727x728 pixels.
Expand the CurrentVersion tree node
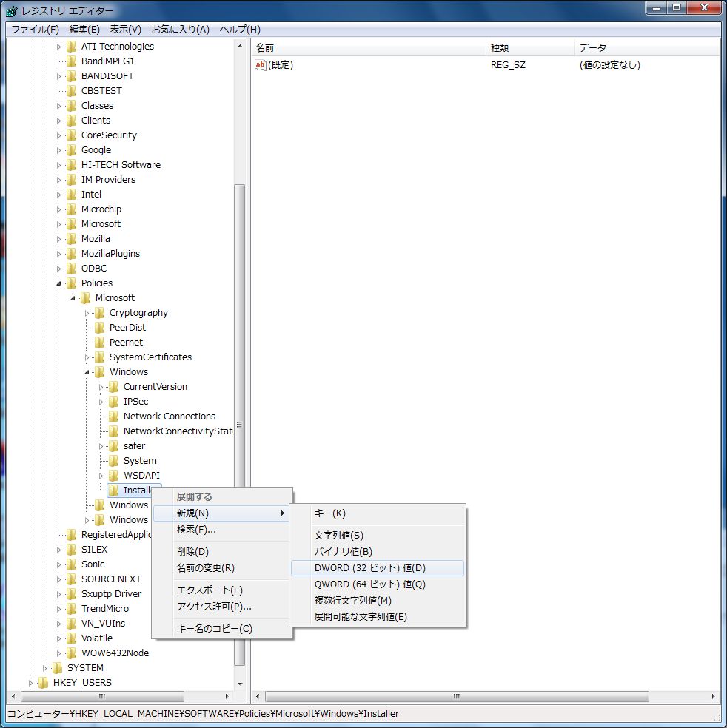click(x=101, y=387)
